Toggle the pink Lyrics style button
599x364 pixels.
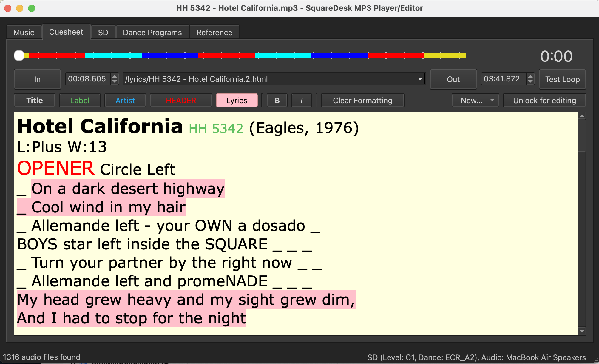(237, 100)
